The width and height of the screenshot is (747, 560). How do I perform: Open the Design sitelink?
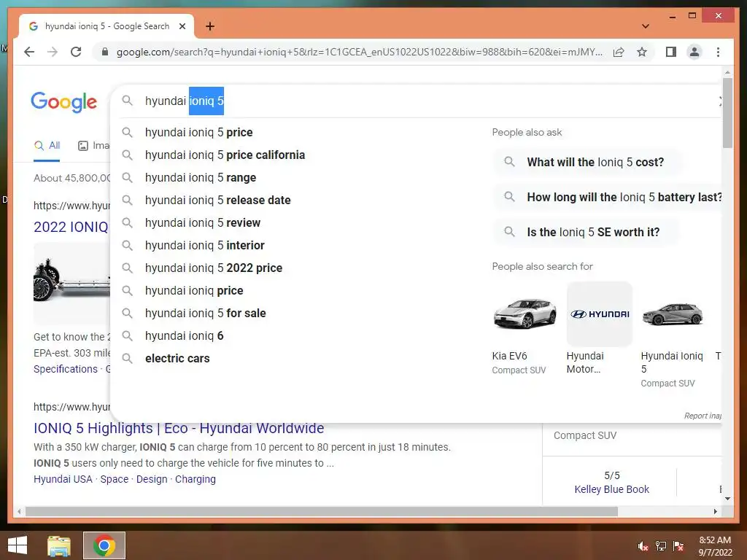tap(152, 479)
